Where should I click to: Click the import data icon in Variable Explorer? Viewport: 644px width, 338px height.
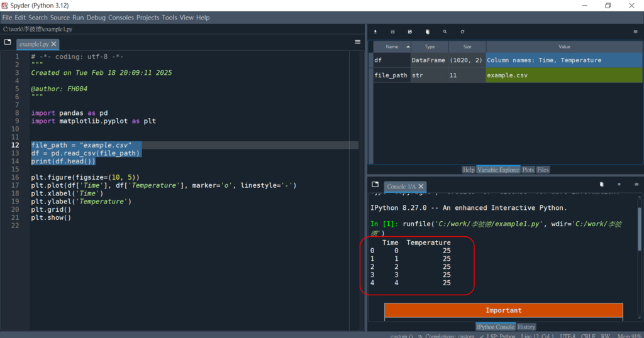(x=375, y=31)
